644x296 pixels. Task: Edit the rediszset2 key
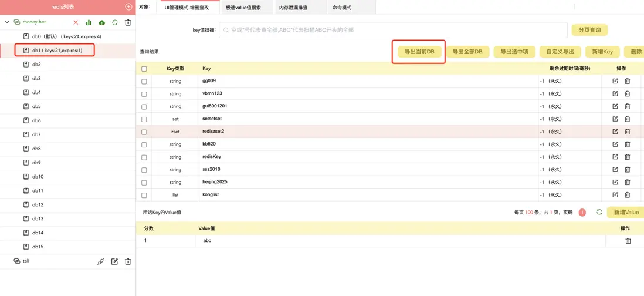pyautogui.click(x=615, y=132)
